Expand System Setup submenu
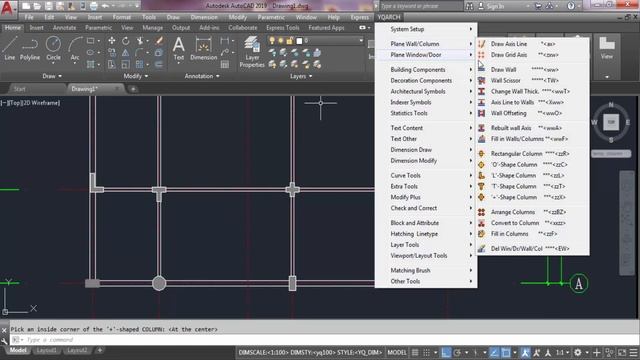Image resolution: width=640 pixels, height=360 pixels. tap(426, 29)
